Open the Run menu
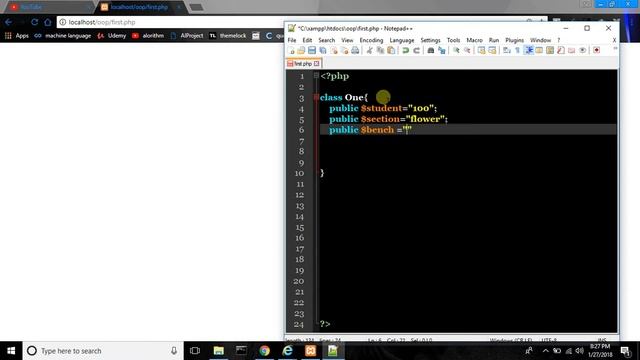The width and height of the screenshot is (640, 360). pyautogui.click(x=494, y=40)
